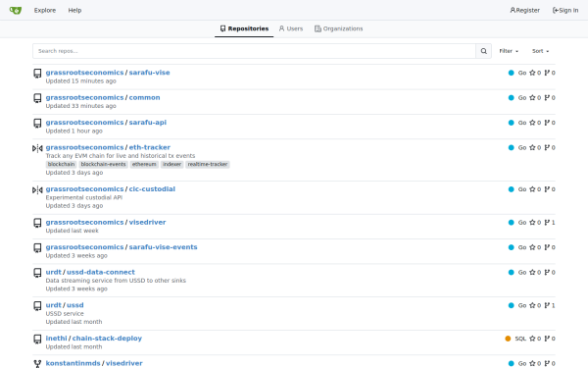Open the urdt ussd repository link
The image size is (588, 368).
click(x=75, y=305)
